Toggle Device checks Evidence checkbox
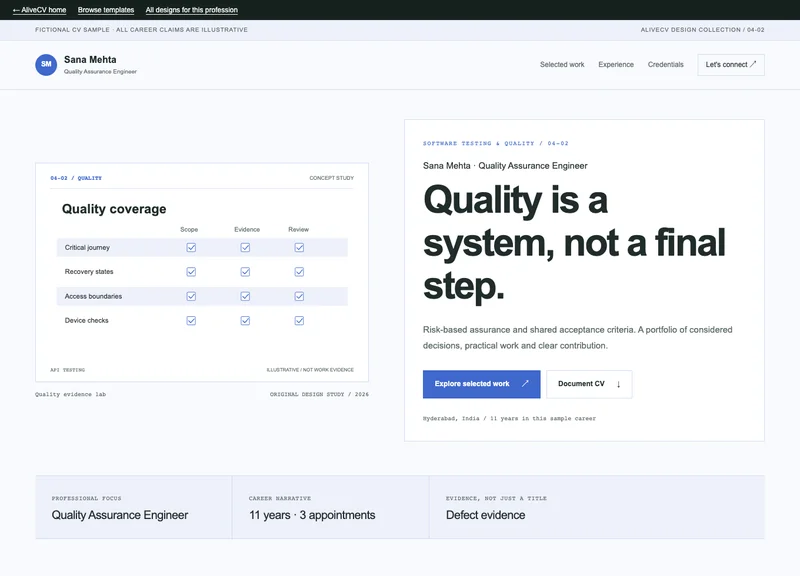Screen dimensions: 800x576 245,321
